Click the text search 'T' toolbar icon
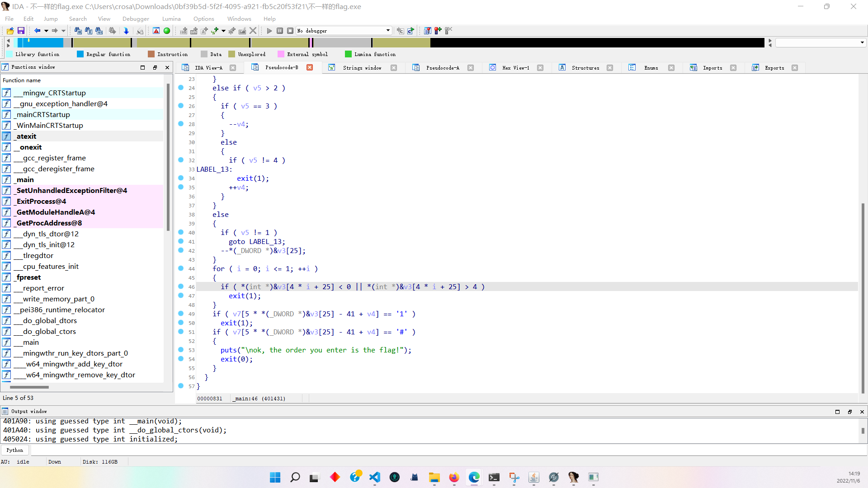The width and height of the screenshot is (868, 488). (89, 31)
